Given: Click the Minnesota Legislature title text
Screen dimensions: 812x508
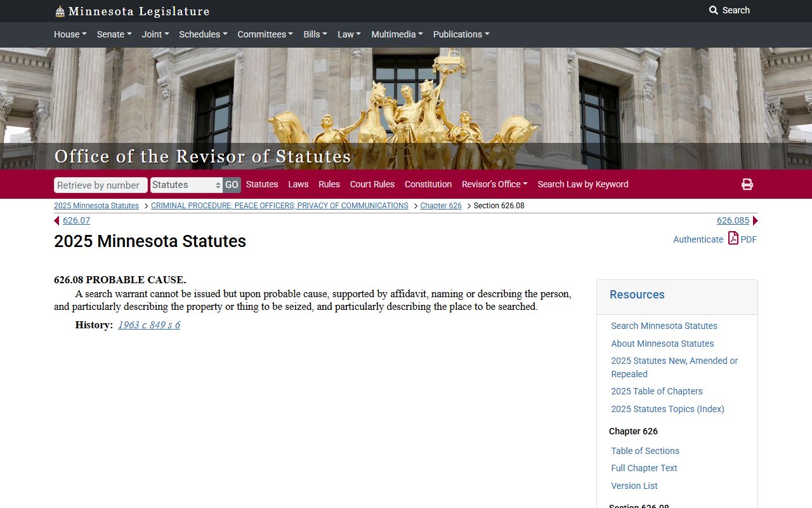Looking at the screenshot, I should tap(139, 11).
